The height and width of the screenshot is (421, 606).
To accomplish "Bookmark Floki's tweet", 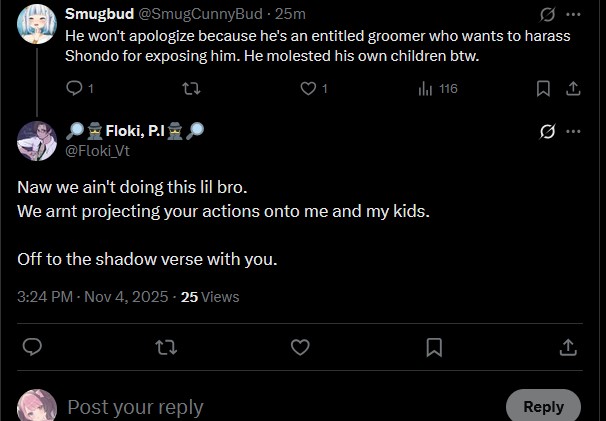I will [434, 347].
